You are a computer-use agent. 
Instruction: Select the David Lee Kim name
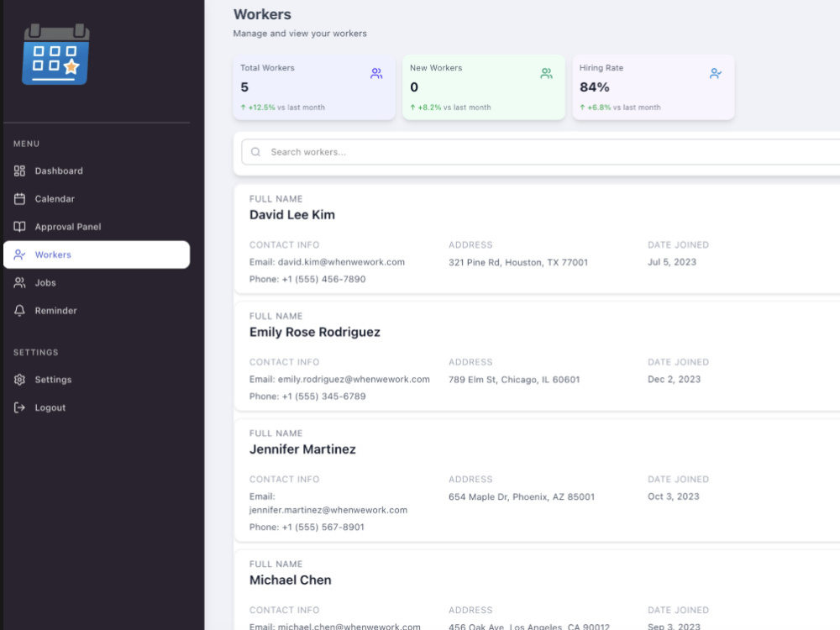pos(292,215)
